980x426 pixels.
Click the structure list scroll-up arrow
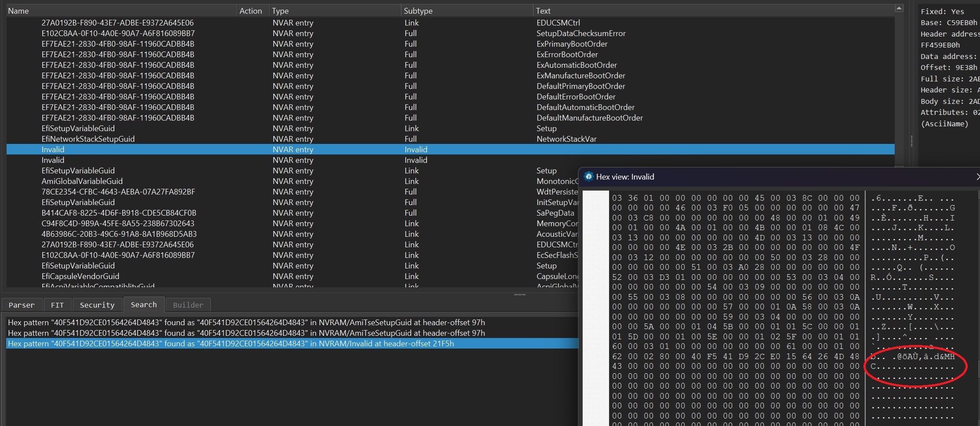[899, 8]
